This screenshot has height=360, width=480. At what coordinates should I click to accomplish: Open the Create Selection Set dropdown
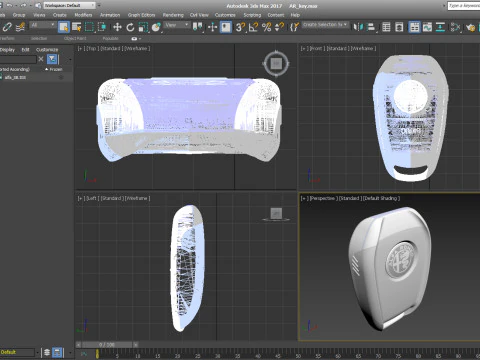(325, 25)
